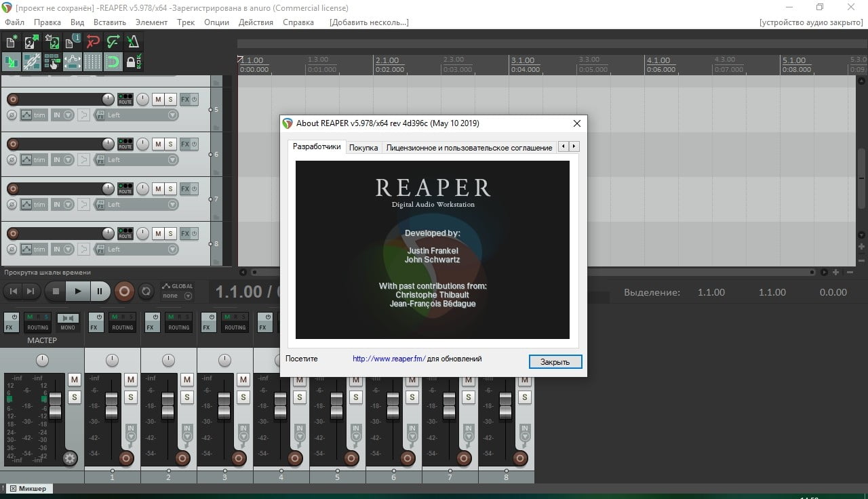Click the envelope trim button on track 6
Screen dimensions: 868x499
(33, 160)
